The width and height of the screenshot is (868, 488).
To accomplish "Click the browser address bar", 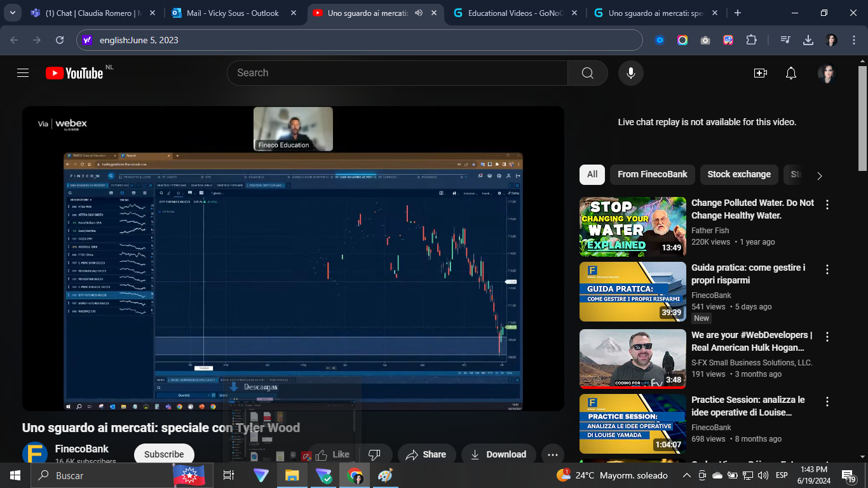I will (360, 40).
